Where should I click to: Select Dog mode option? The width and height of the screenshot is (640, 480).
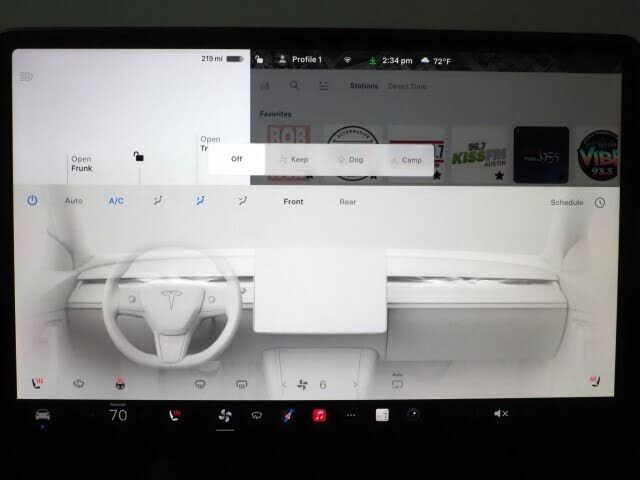point(352,159)
